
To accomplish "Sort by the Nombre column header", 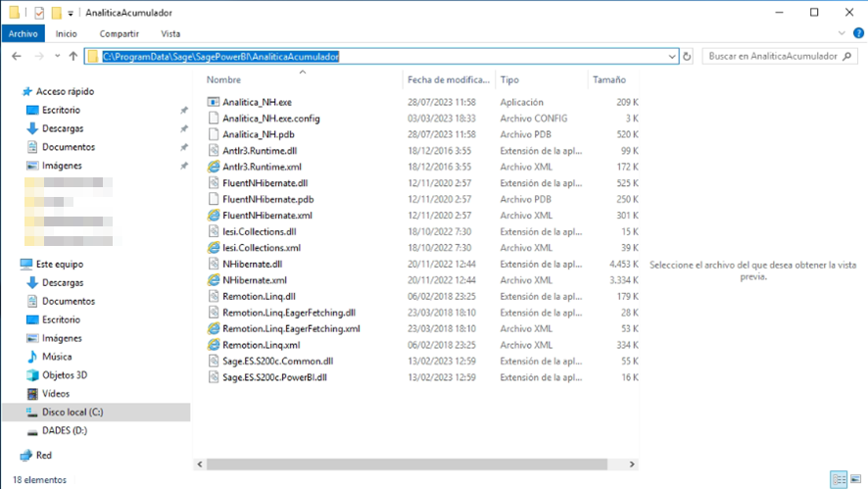I will (x=223, y=79).
